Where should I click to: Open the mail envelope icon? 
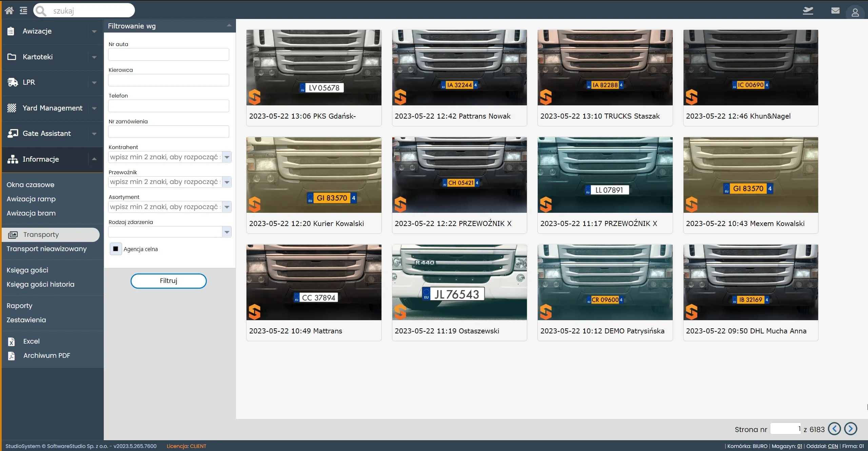[x=835, y=11]
